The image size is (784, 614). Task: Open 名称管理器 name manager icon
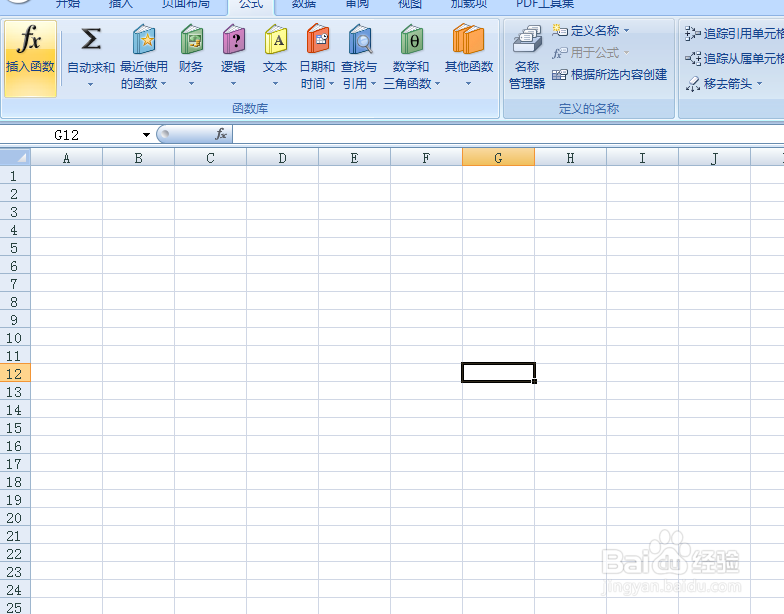tap(527, 39)
